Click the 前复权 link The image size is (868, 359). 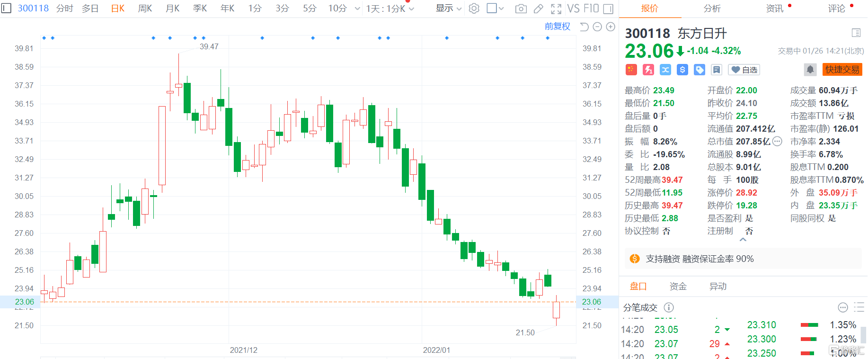(x=557, y=27)
